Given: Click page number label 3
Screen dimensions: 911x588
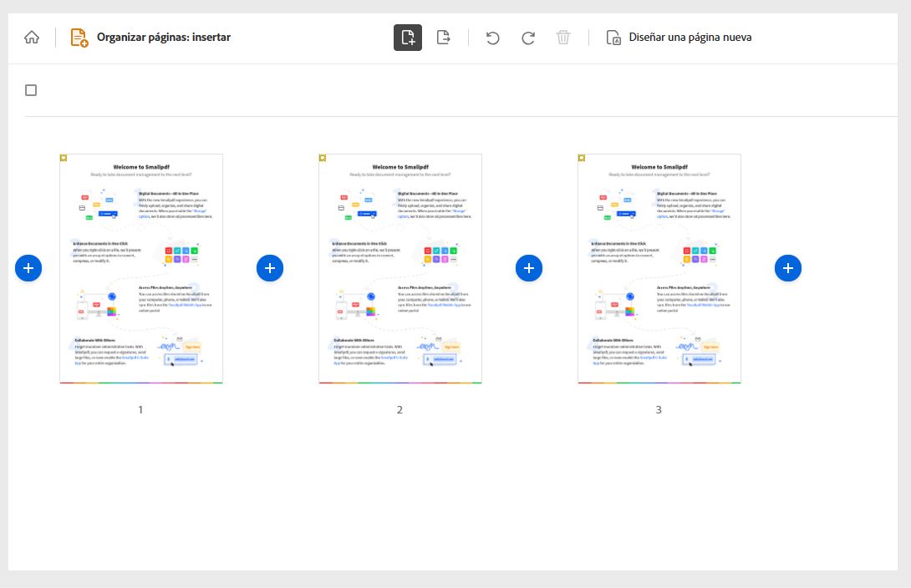Looking at the screenshot, I should [x=659, y=410].
